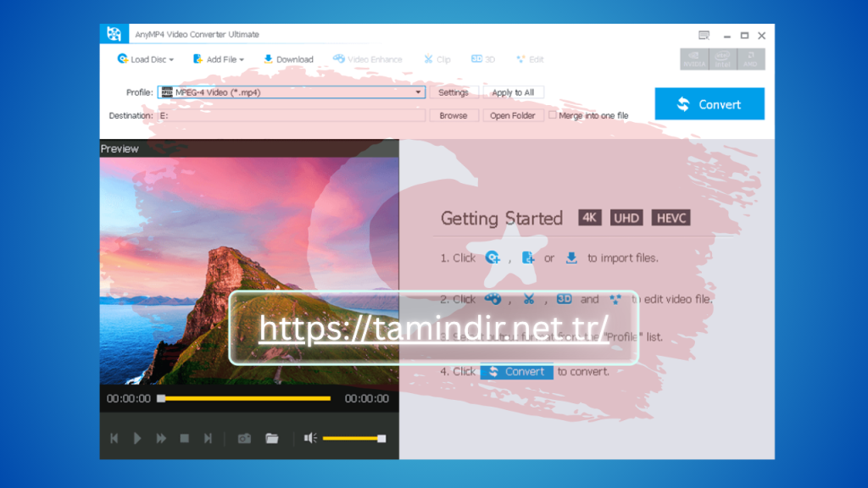Open the Add File dropdown

coord(218,59)
